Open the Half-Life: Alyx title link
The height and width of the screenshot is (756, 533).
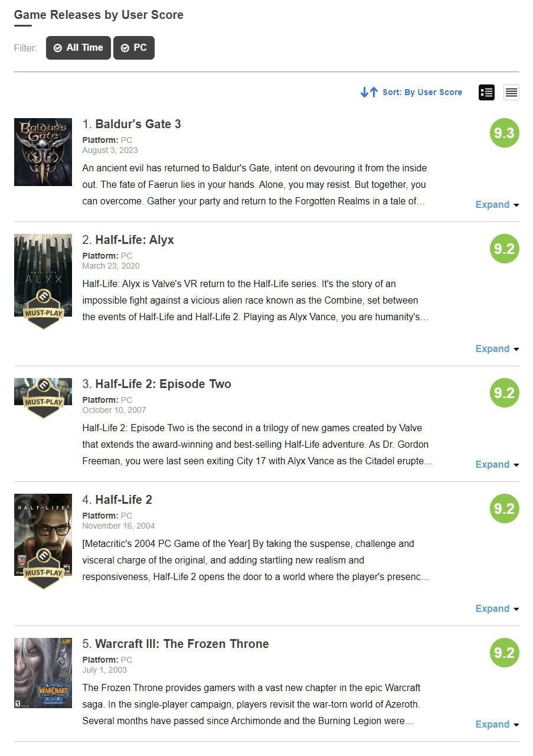click(x=135, y=240)
